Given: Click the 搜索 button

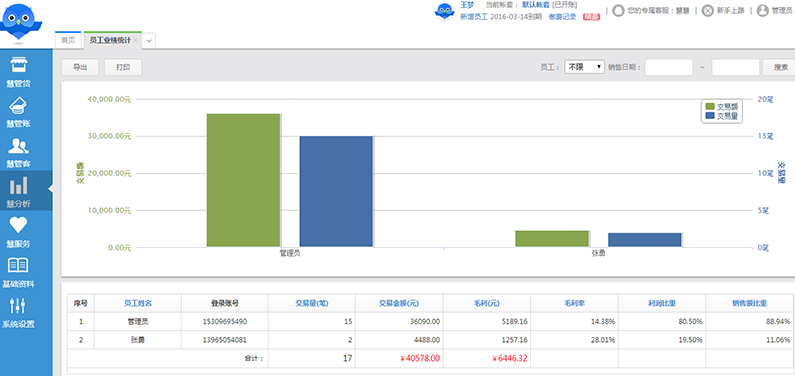Looking at the screenshot, I should click(780, 67).
